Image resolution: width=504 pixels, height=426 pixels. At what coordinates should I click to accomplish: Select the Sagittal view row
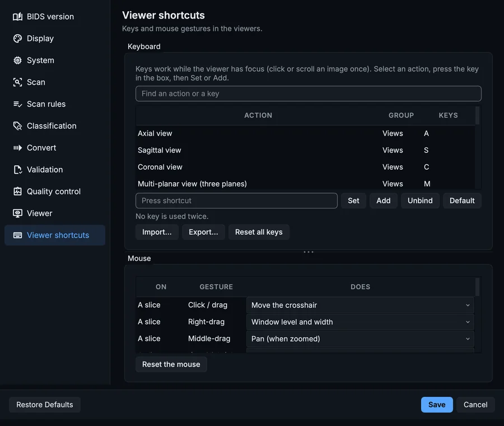305,150
